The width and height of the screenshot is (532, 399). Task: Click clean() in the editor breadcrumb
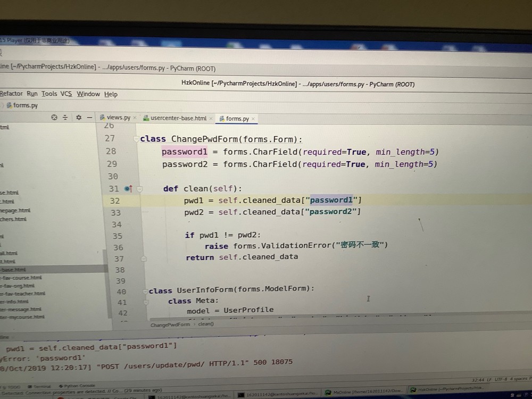pos(206,324)
